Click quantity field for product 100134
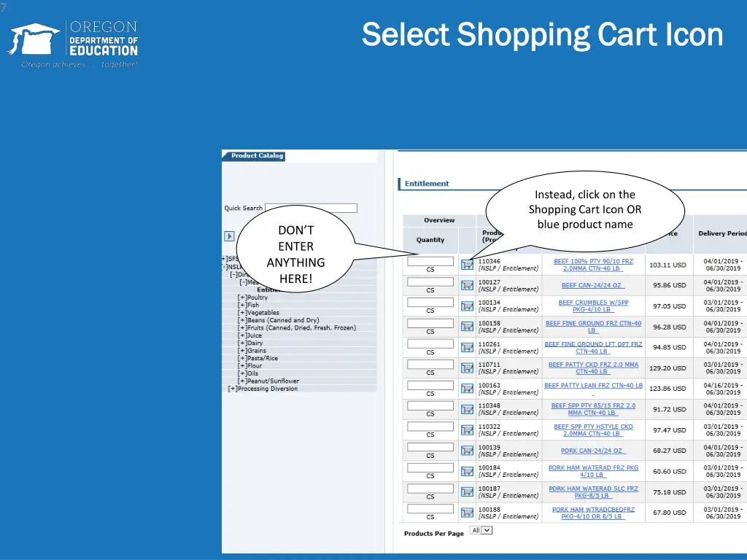The image size is (747, 560). (430, 303)
